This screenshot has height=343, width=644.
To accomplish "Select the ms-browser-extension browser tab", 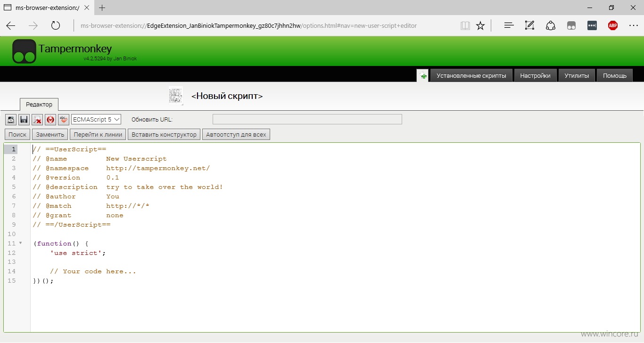I will (47, 8).
